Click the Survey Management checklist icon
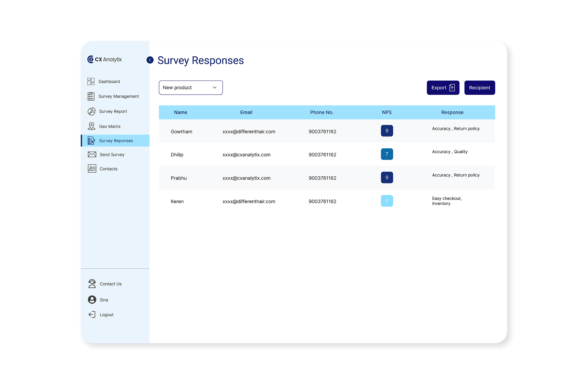Screen dimensions: 588x384 point(91,96)
